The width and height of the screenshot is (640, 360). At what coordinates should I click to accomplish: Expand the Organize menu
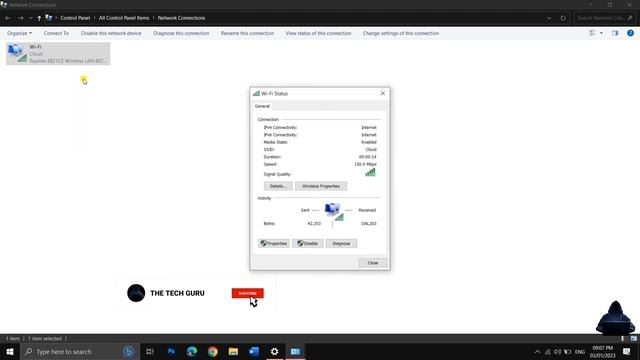tap(19, 33)
